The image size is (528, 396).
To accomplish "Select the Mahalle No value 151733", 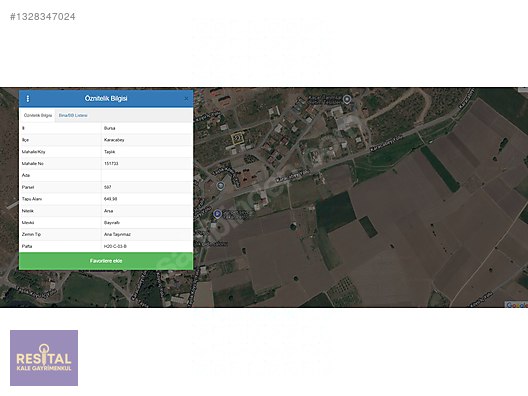I will click(111, 164).
